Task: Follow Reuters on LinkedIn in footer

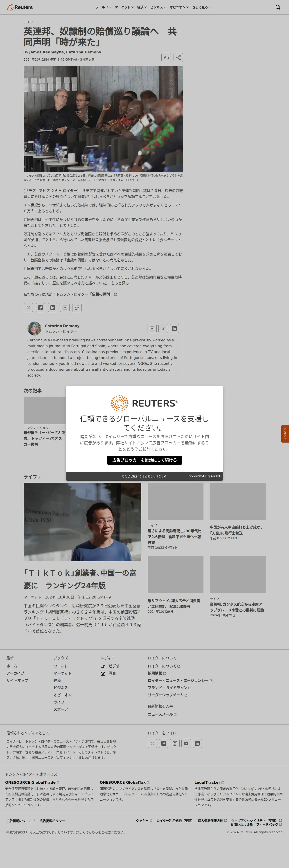Action: 197,743
